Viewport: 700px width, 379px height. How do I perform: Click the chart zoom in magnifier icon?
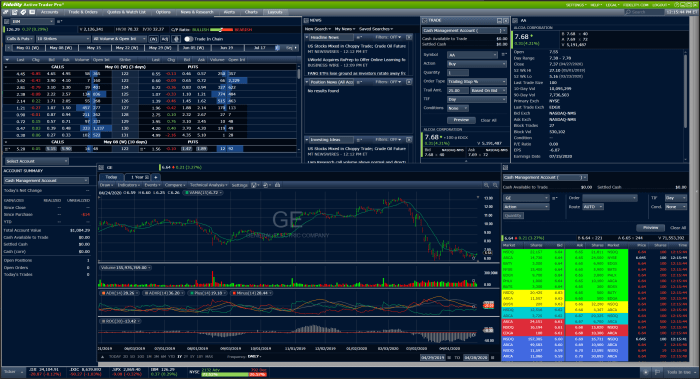(x=487, y=185)
